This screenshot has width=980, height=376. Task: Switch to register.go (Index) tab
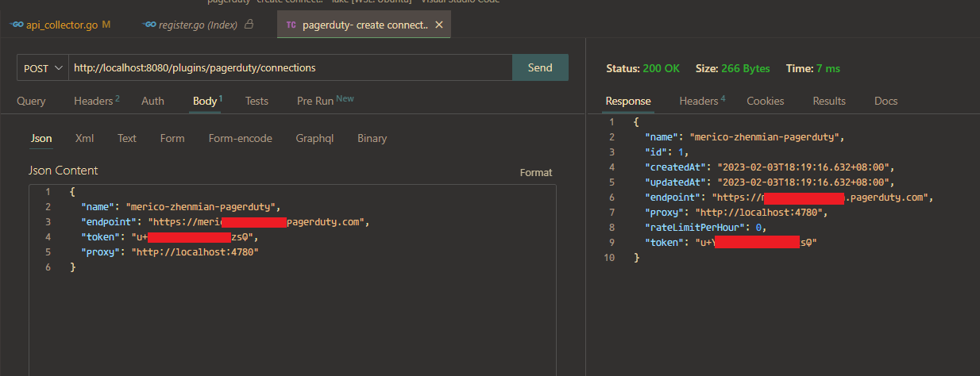197,25
